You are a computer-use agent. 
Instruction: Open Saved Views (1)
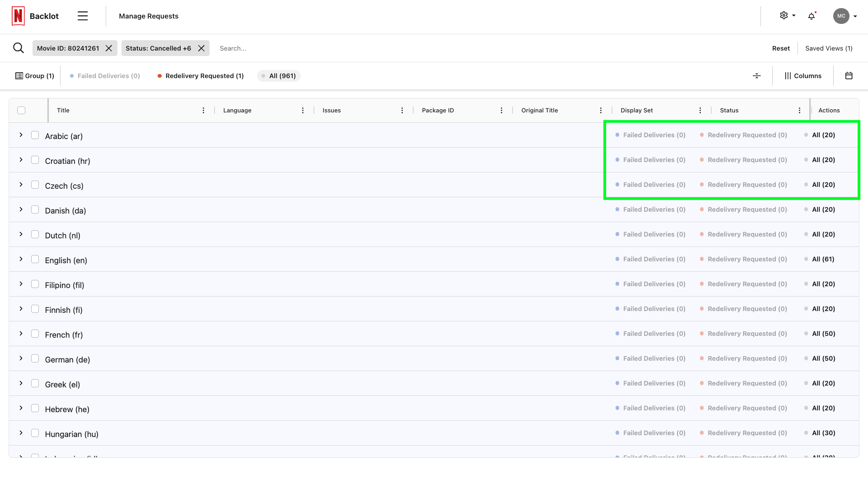pyautogui.click(x=829, y=48)
